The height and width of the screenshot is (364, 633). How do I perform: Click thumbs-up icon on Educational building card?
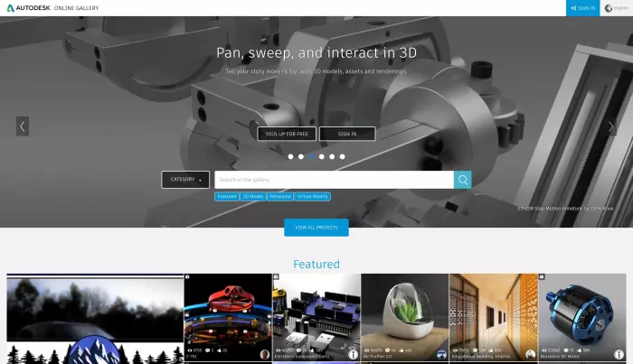(491, 350)
